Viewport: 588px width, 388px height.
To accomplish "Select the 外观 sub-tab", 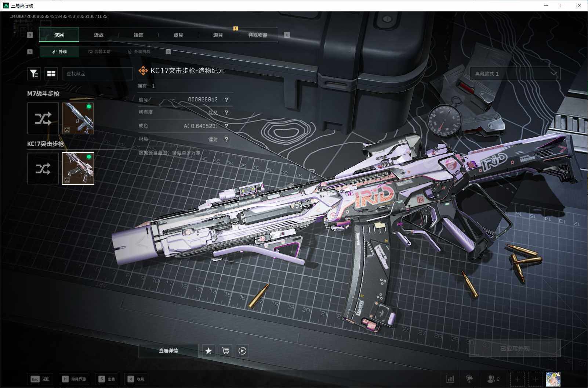I will point(59,52).
